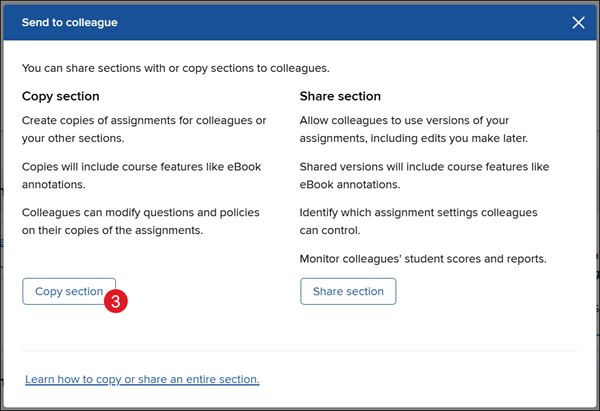The image size is (600, 411).
Task: Select the bold Share section heading
Action: pos(340,96)
